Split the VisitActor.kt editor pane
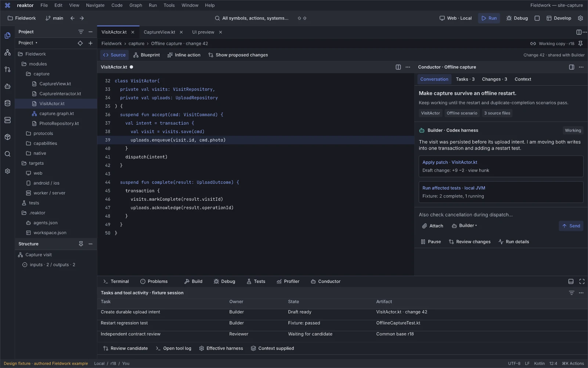Image resolution: width=588 pixels, height=368 pixels. click(398, 67)
